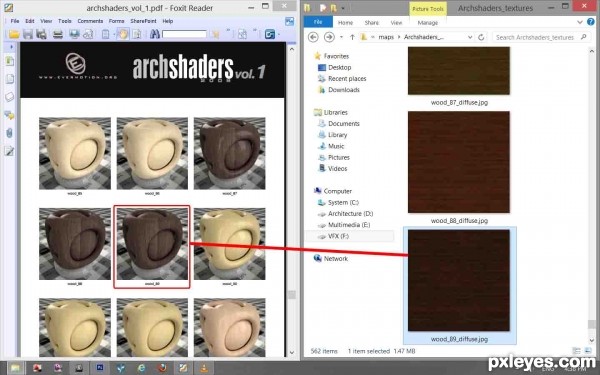Expand the Foxit navigation panel arrow

pyautogui.click(x=11, y=47)
